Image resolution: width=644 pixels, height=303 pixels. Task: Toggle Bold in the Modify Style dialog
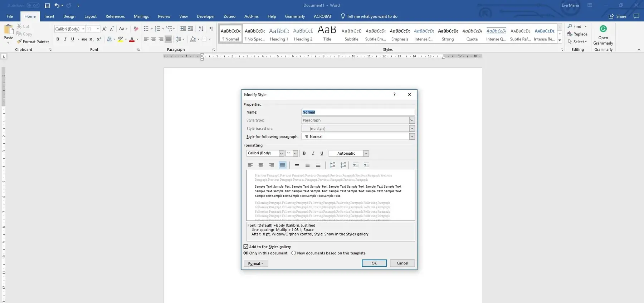click(304, 153)
